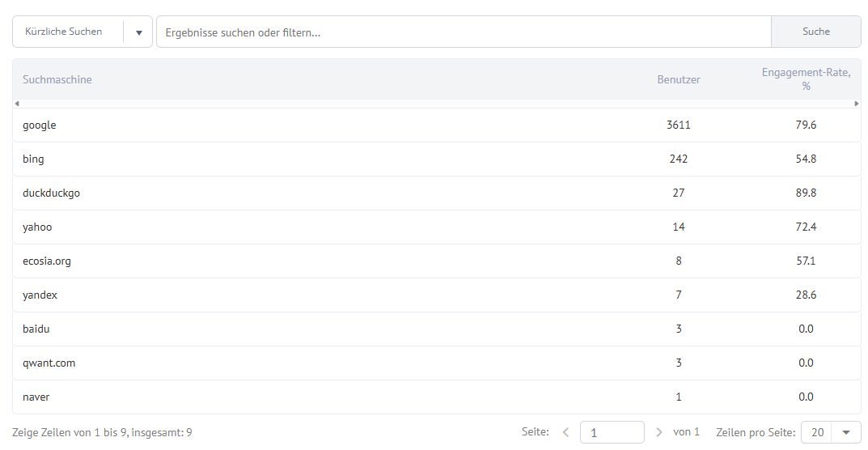
Task: Click yahoo's engagement rate 72.4
Action: click(806, 227)
